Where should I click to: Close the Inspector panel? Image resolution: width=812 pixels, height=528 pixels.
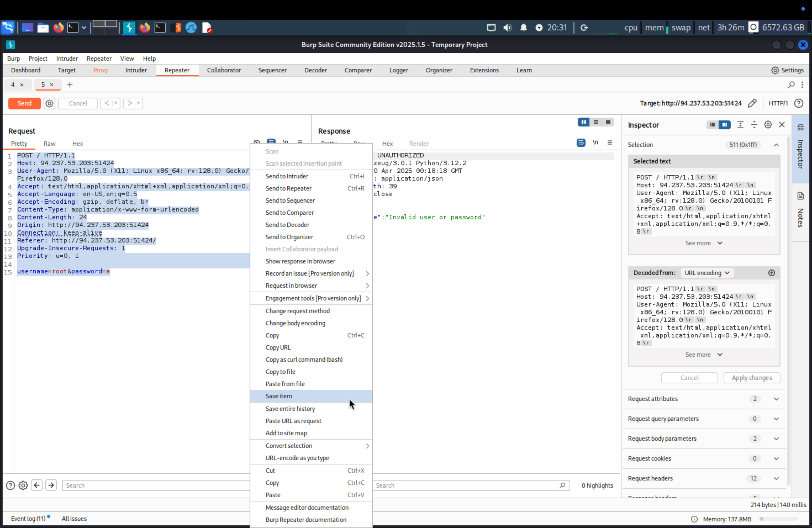coord(782,125)
